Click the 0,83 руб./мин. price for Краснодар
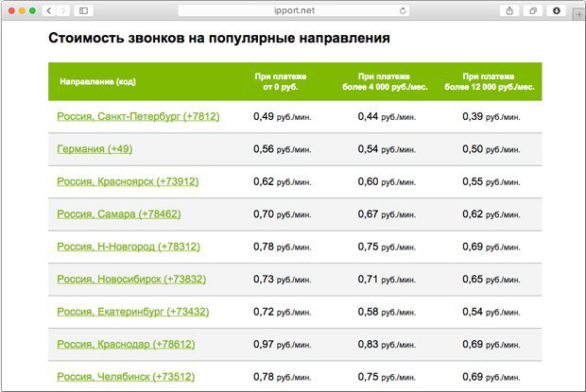This screenshot has width=586, height=392. [387, 344]
